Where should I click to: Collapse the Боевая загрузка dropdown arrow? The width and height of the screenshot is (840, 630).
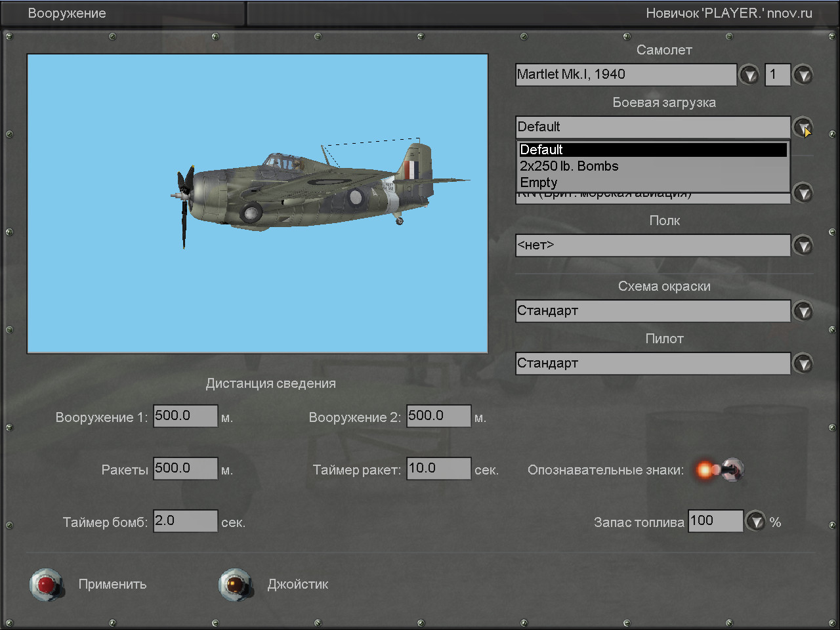[803, 127]
